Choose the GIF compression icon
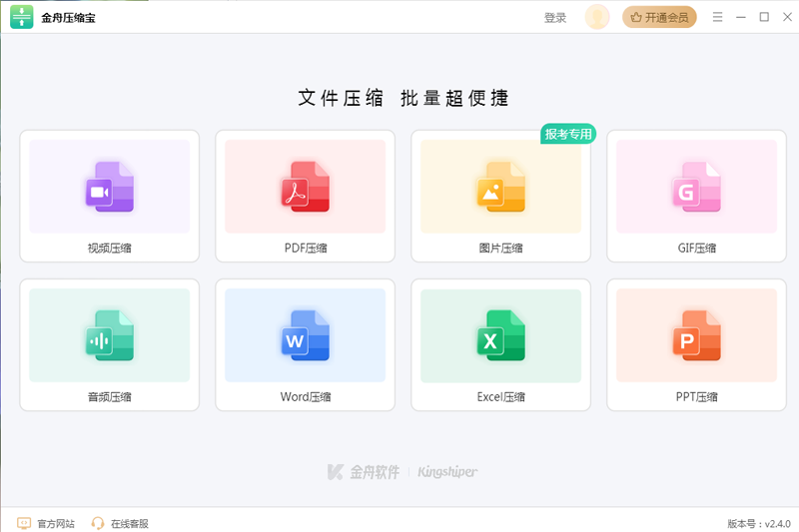This screenshot has width=799, height=532. point(696,186)
